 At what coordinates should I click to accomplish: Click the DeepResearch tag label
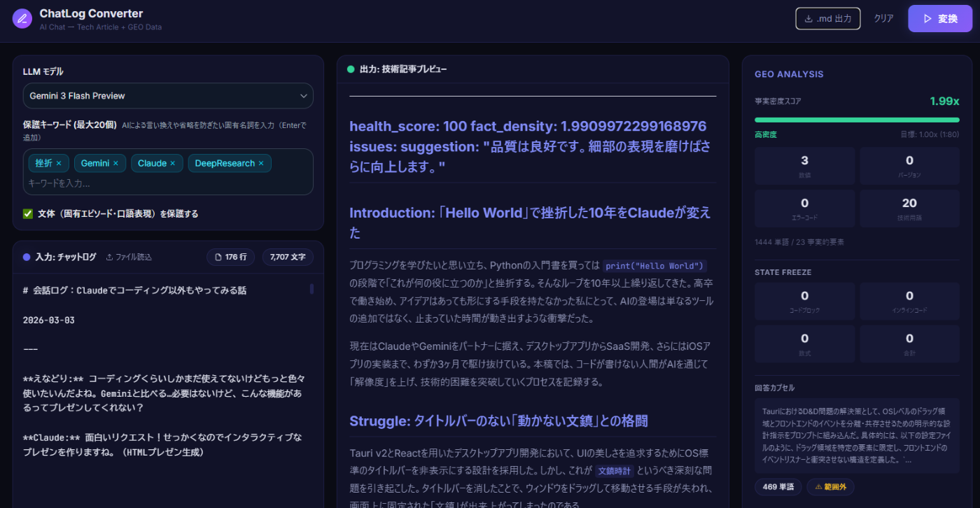(225, 163)
